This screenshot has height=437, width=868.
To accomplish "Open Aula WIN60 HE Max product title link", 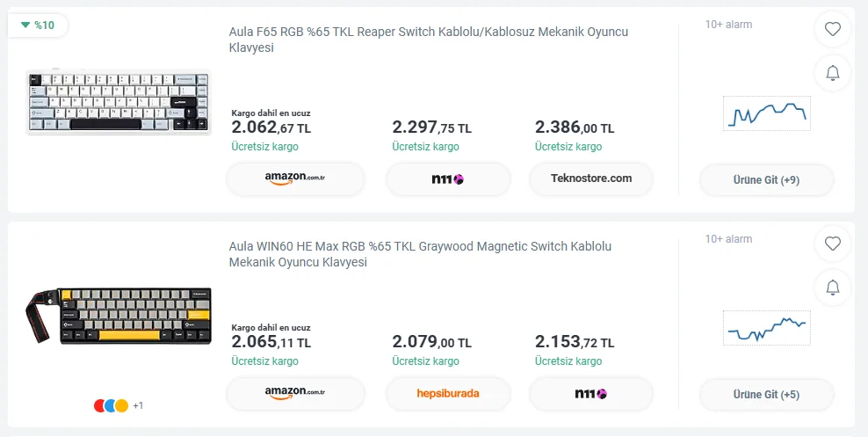I will click(420, 253).
